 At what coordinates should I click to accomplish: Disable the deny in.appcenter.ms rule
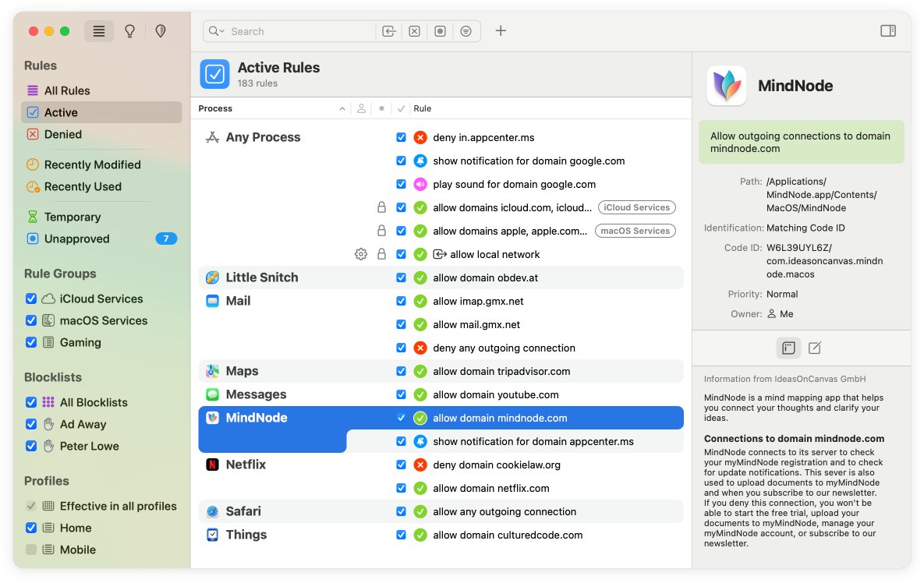click(401, 137)
